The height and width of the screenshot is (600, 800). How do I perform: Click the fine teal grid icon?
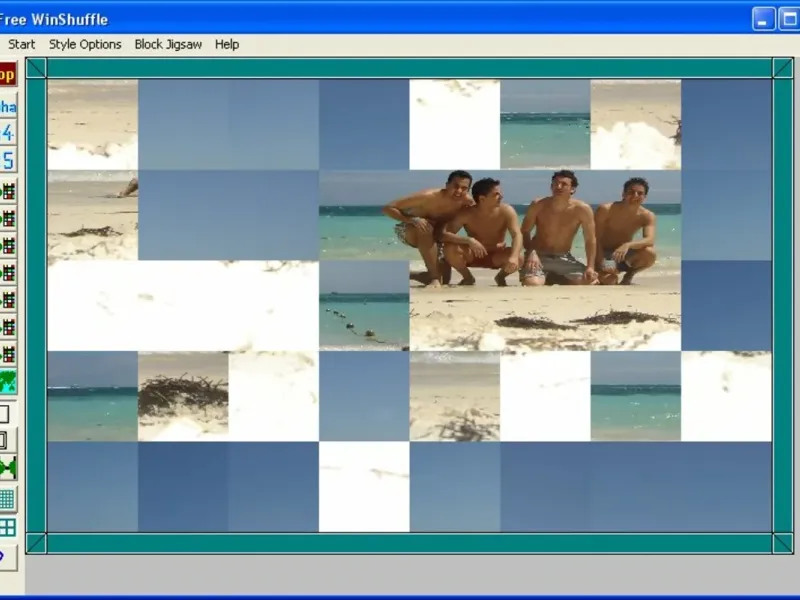8,499
